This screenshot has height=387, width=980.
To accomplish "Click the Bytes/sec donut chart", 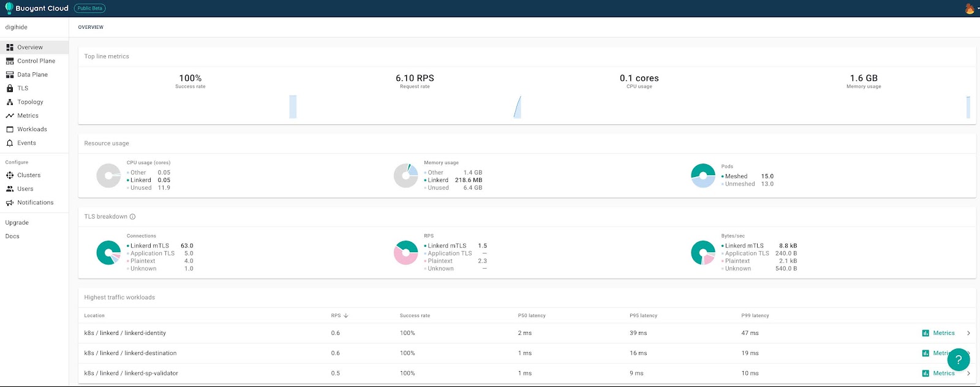I will [x=703, y=253].
